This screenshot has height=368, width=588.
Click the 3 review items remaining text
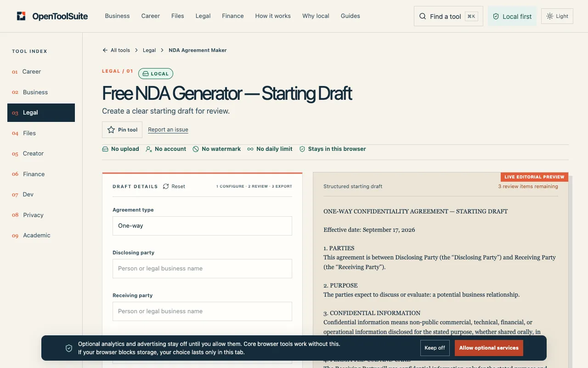tap(528, 186)
